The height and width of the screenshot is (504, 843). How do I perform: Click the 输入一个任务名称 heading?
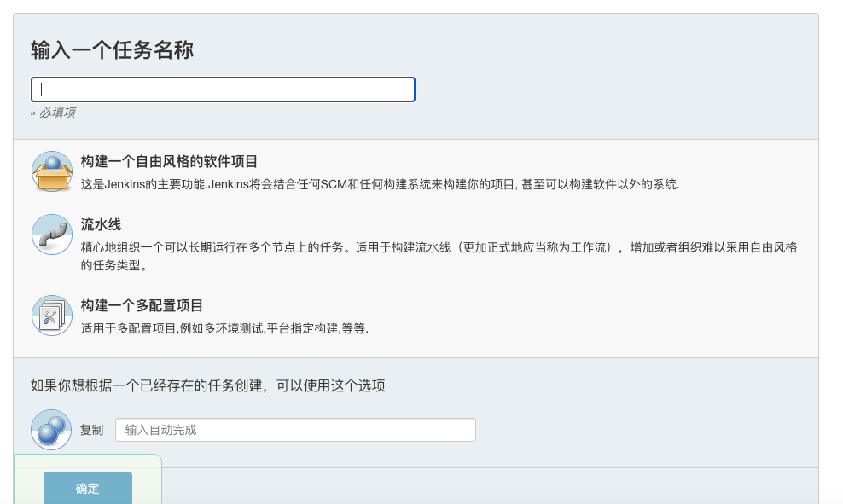click(112, 50)
